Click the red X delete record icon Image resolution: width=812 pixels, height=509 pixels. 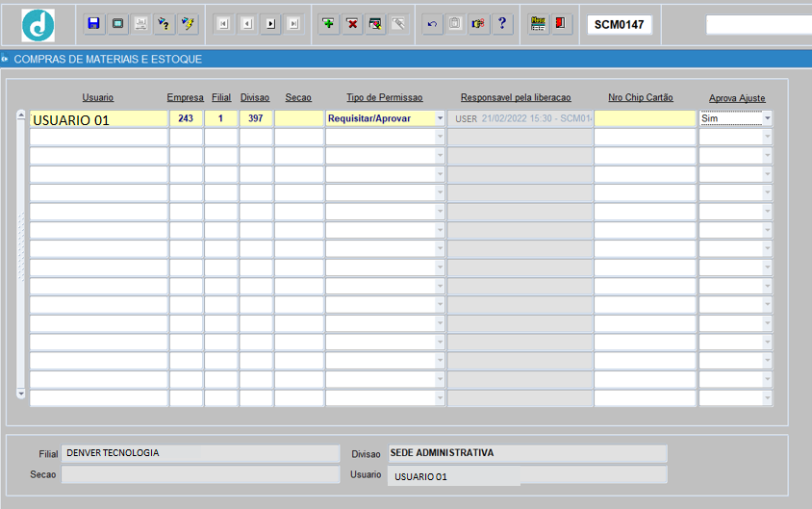[x=352, y=24]
